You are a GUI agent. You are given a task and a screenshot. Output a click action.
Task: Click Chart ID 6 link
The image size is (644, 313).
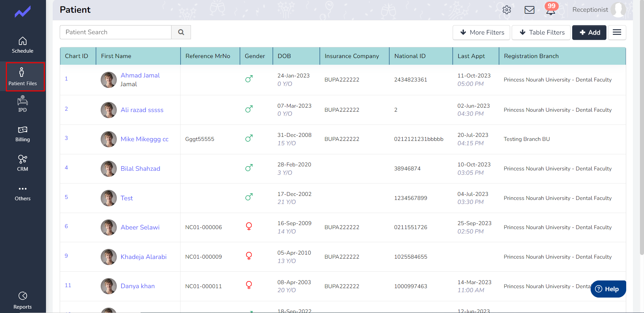66,226
